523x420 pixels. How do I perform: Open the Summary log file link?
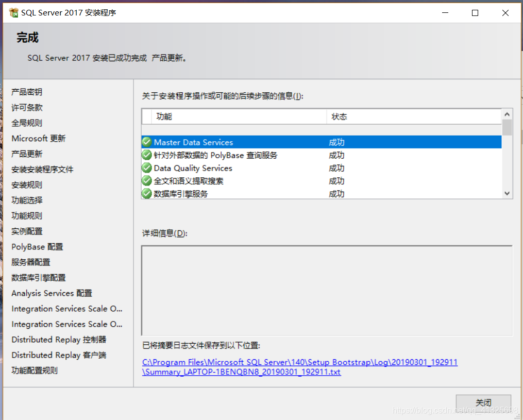(x=300, y=367)
